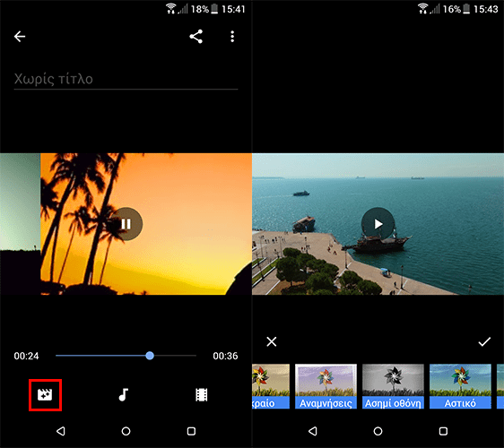Tap recent apps square on left phone

[x=191, y=431]
